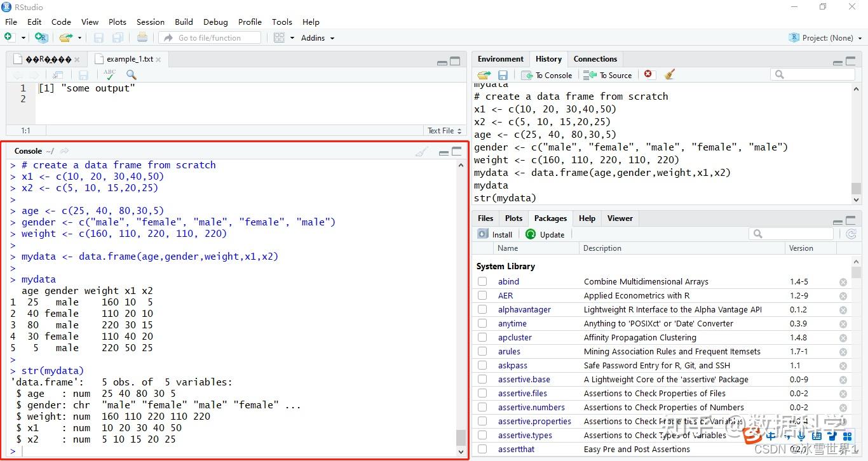Remove the abind package with its delete icon
The width and height of the screenshot is (868, 461).
point(843,282)
